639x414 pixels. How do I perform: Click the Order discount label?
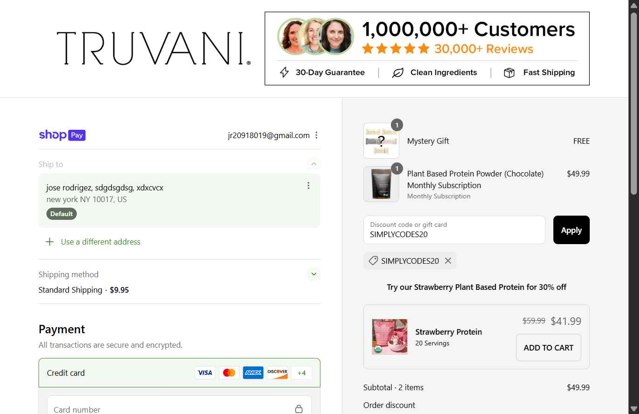(389, 405)
